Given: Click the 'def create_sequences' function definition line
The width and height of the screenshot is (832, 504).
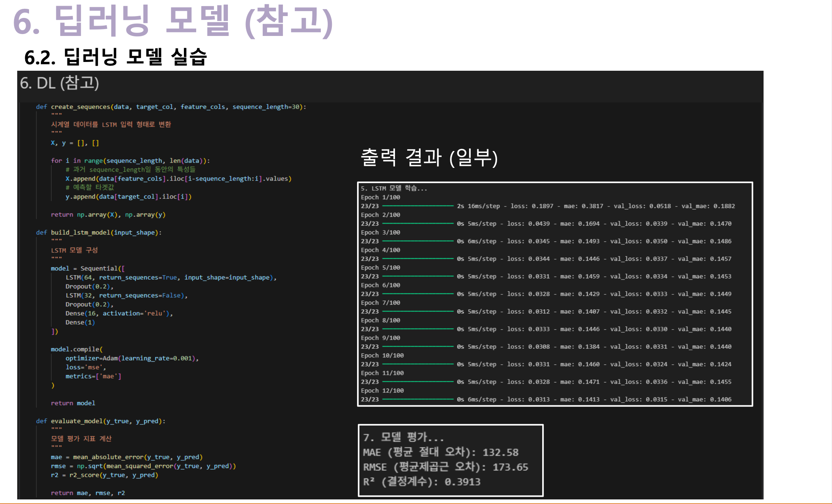Looking at the screenshot, I should [x=171, y=107].
